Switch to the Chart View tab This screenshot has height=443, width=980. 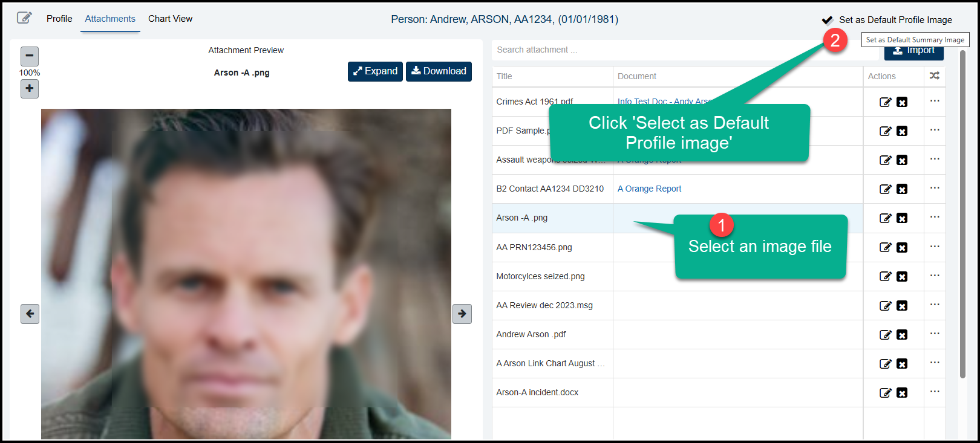pyautogui.click(x=170, y=19)
